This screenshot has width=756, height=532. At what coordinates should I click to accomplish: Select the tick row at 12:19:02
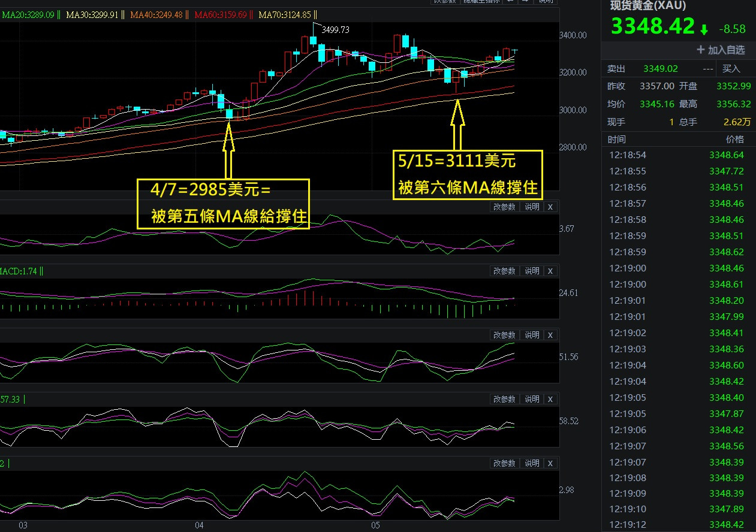click(679, 332)
